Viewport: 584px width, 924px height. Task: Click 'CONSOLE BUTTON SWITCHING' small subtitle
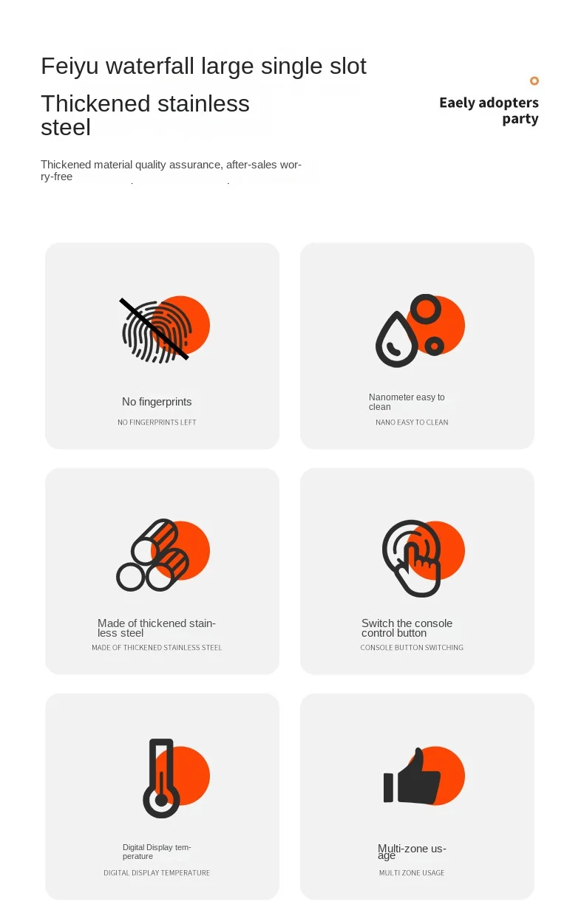tap(412, 648)
